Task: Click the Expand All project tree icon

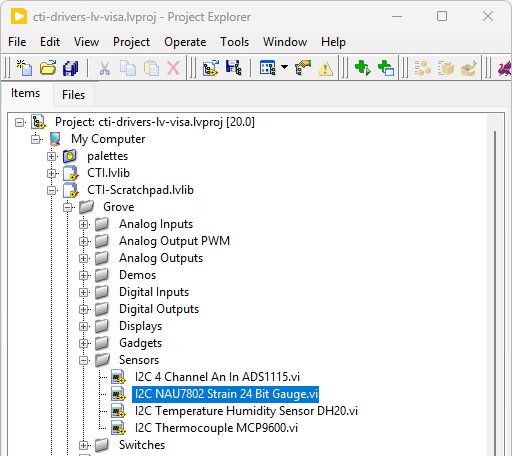Action: [211, 68]
